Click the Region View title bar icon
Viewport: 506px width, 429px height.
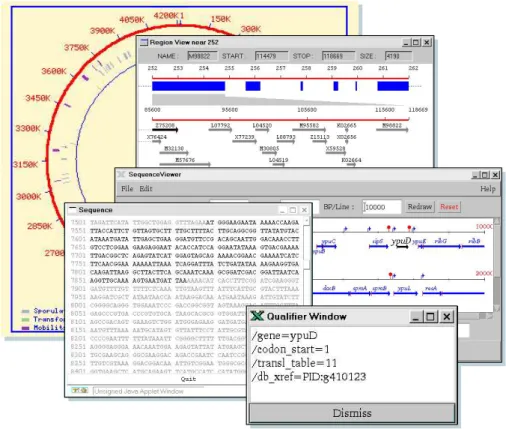click(144, 42)
